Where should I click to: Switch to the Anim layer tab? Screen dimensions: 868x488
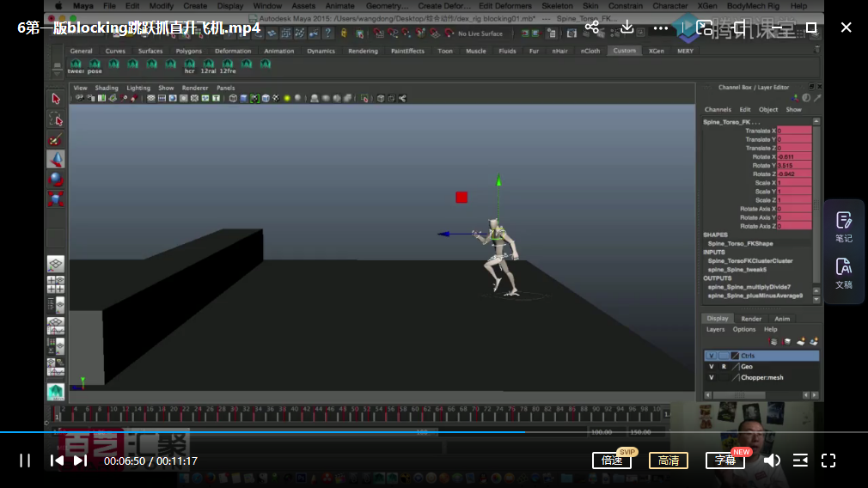click(782, 319)
